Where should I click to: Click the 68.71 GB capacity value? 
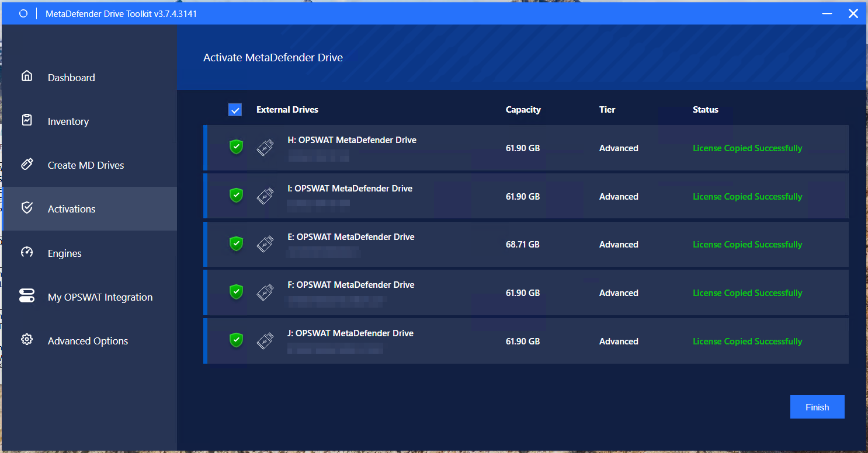pyautogui.click(x=523, y=245)
